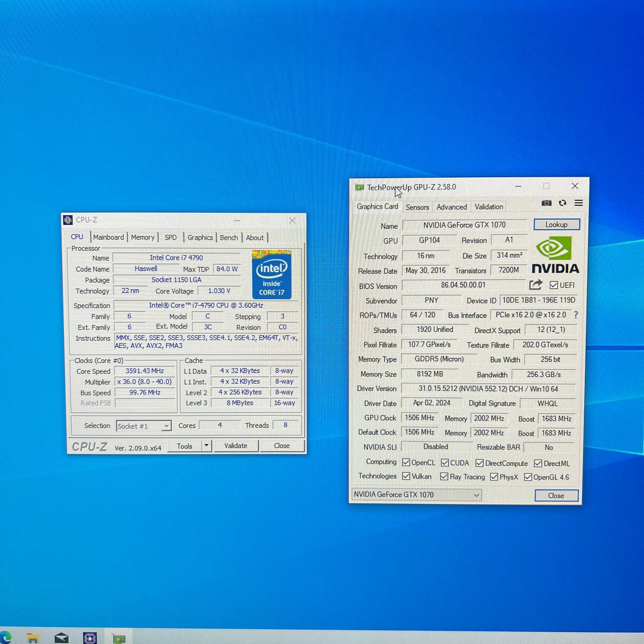
Task: Click the Multiplier value x 36.0
Action: [145, 381]
